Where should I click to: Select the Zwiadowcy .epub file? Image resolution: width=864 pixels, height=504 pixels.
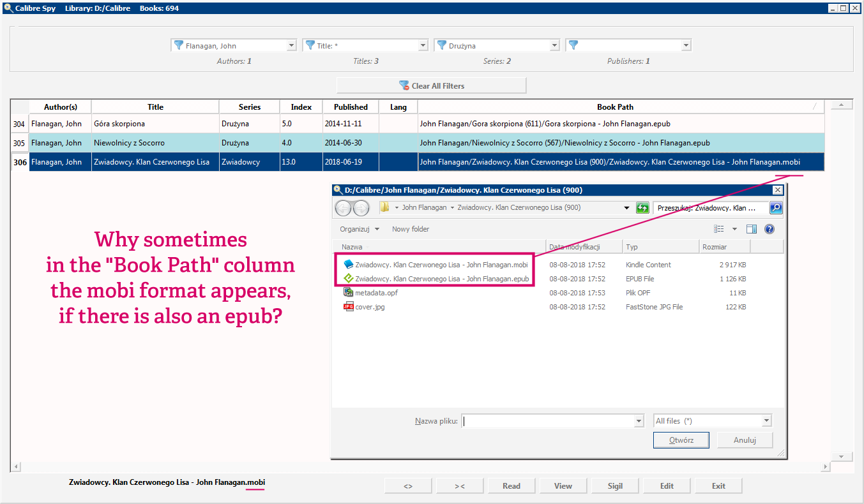436,279
